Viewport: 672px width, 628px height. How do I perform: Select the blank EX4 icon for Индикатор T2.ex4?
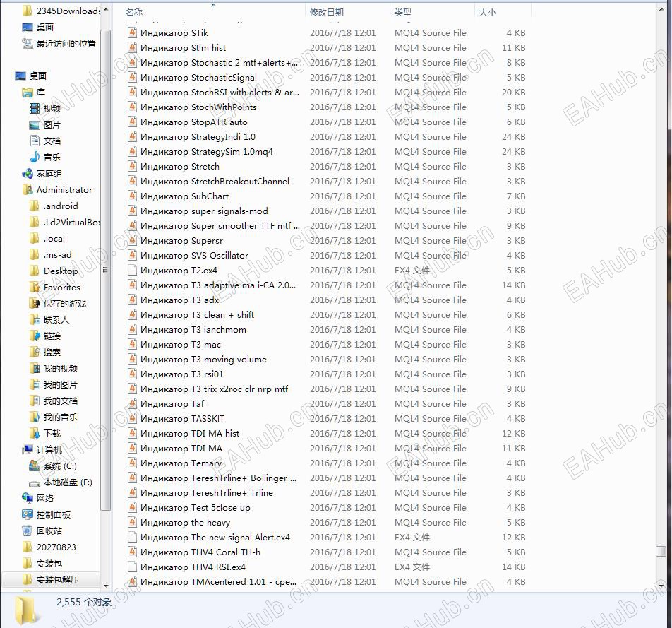[133, 271]
